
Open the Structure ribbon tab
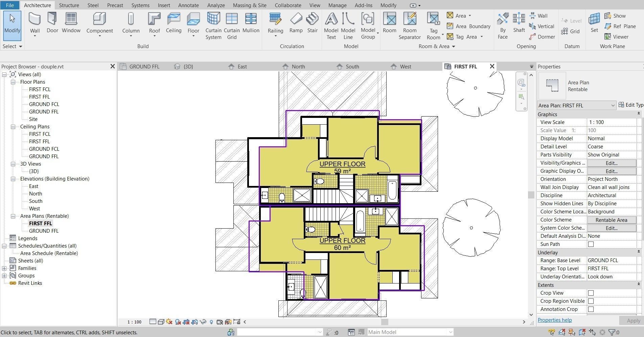click(x=69, y=5)
